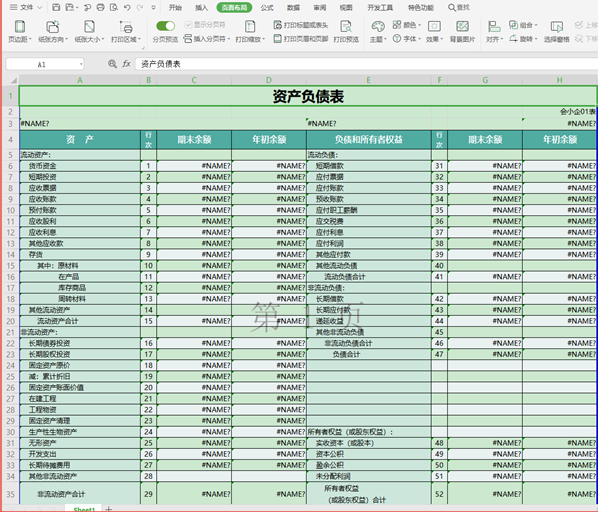The height and width of the screenshot is (512, 598).
Task: Click the Save As icon with dropdown
Action: tap(71, 7)
